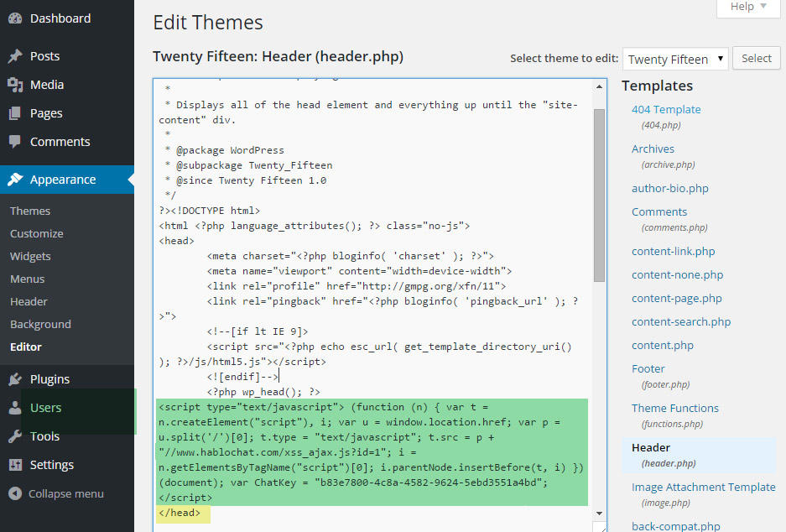The width and height of the screenshot is (786, 532).
Task: Open the Background submenu item
Action: [40, 325]
